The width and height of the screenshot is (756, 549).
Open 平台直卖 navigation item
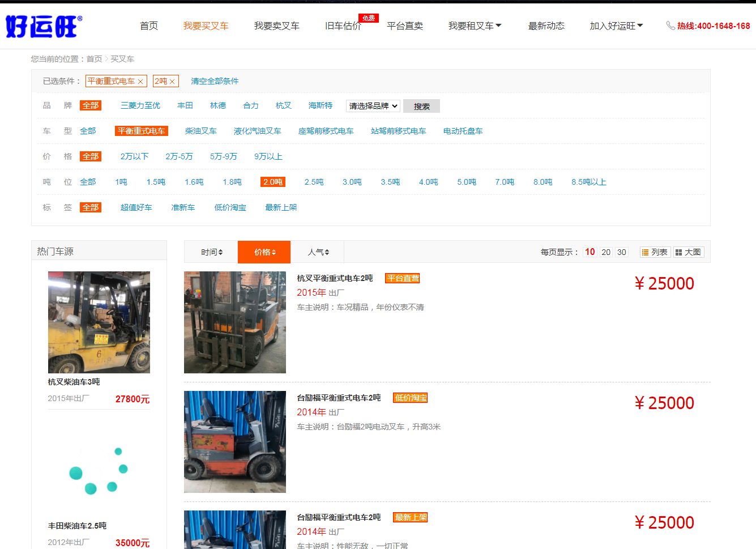click(x=405, y=26)
